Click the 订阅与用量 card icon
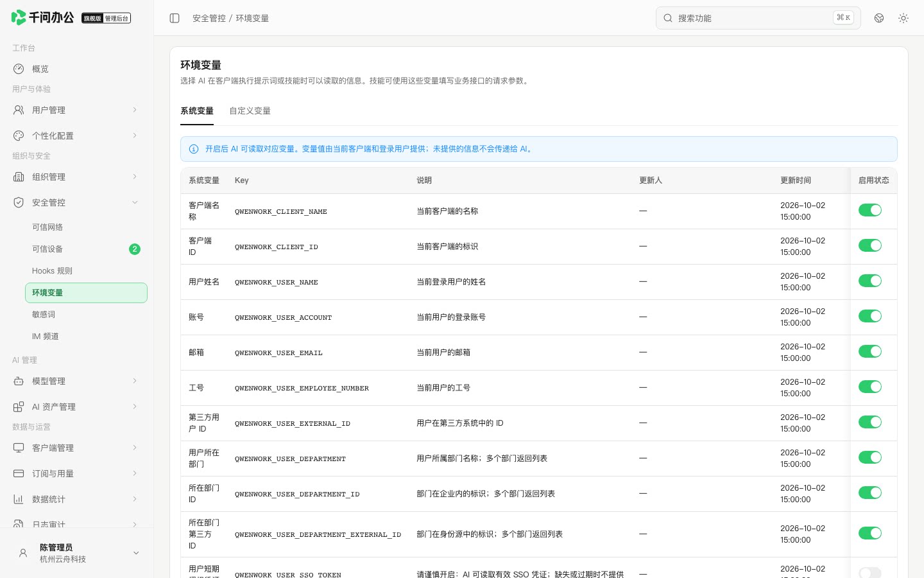The image size is (924, 578). click(19, 473)
